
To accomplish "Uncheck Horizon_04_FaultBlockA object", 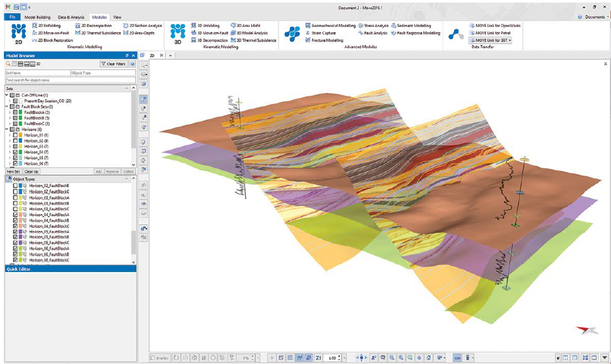I will coord(15,215).
